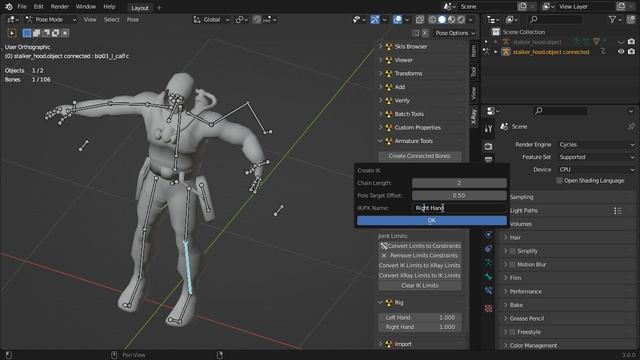This screenshot has height=360, width=640.
Task: Select rendered shading mode
Action: (460, 20)
